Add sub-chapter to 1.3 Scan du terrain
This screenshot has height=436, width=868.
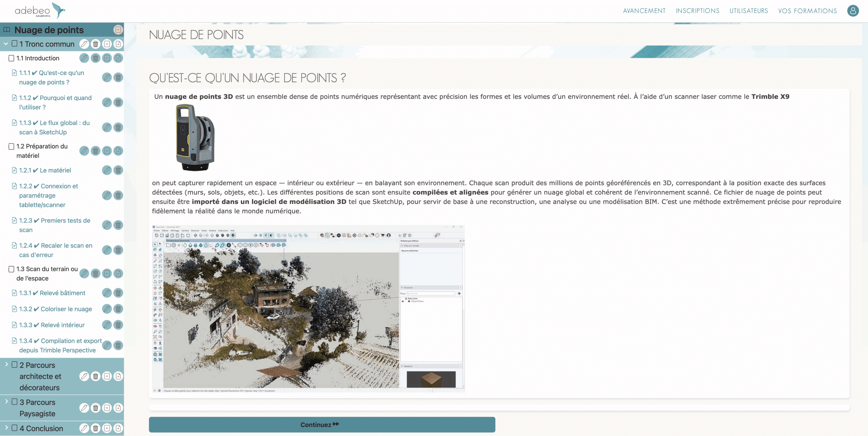coord(107,273)
